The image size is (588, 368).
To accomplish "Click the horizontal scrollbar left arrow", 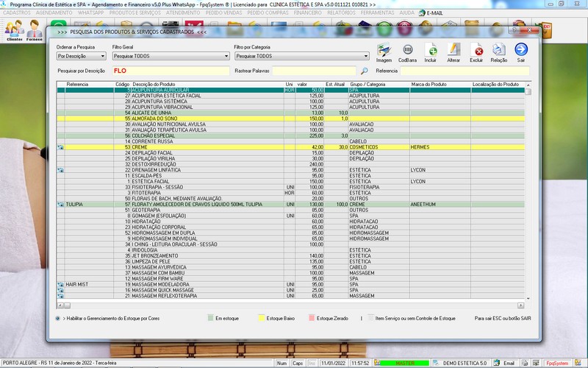I will pyautogui.click(x=60, y=305).
